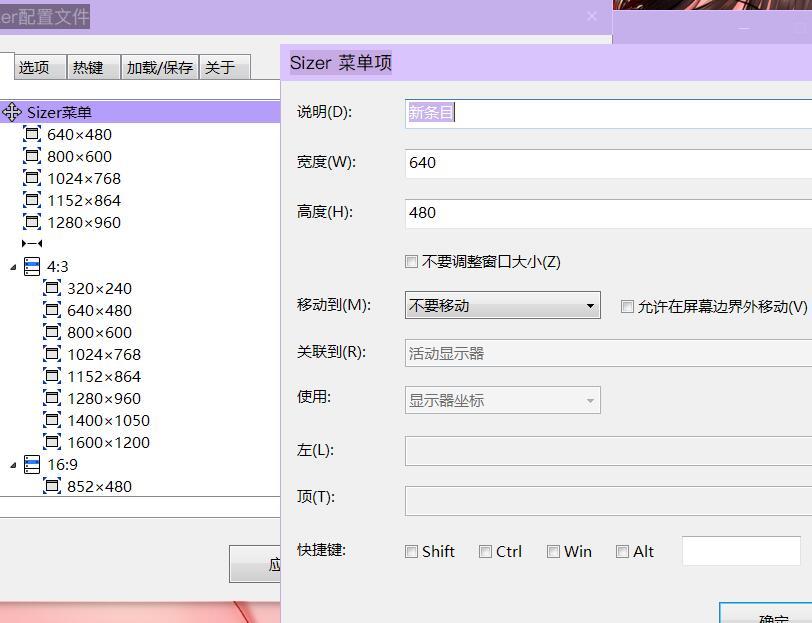812x623 pixels.
Task: Click the 左(L) position field
Action: pos(608,451)
